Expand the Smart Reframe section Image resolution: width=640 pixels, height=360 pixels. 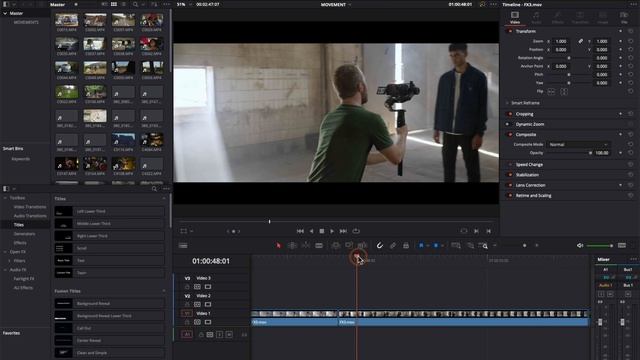[x=507, y=103]
